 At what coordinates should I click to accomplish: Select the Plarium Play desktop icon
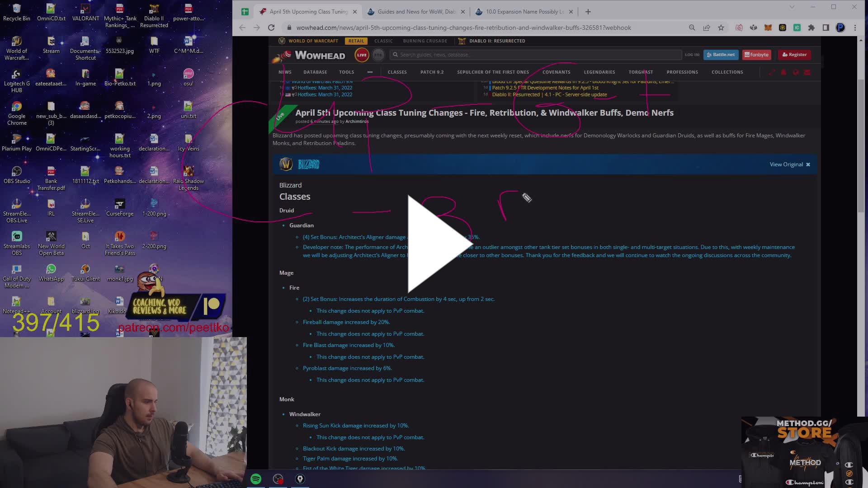tap(17, 142)
